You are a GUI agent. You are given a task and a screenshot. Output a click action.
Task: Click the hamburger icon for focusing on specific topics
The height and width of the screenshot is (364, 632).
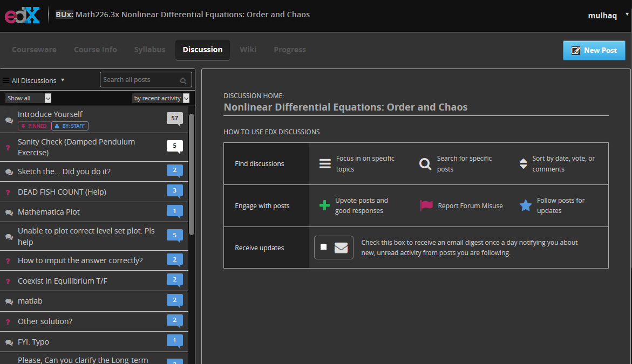click(x=324, y=163)
